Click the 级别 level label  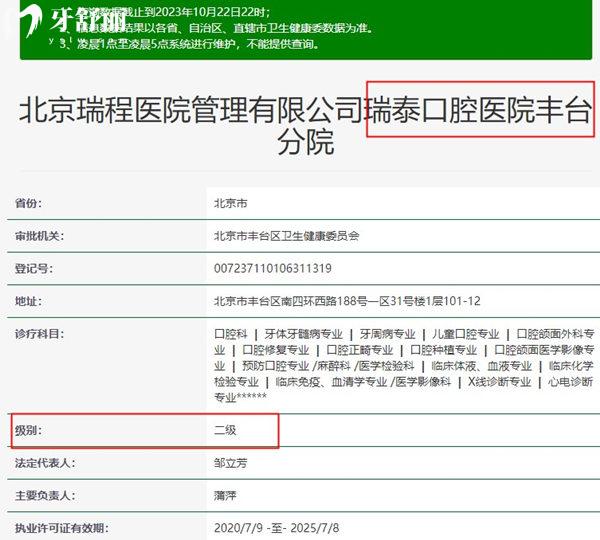click(28, 431)
